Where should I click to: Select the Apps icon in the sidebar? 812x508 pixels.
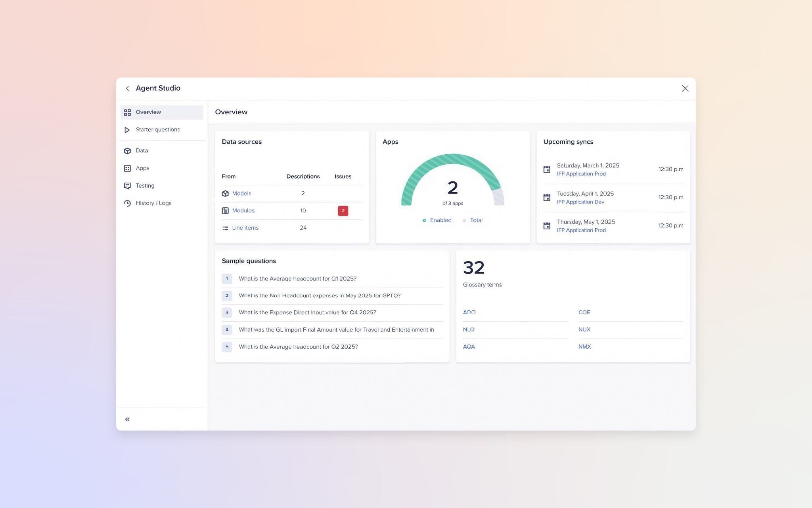coord(127,168)
